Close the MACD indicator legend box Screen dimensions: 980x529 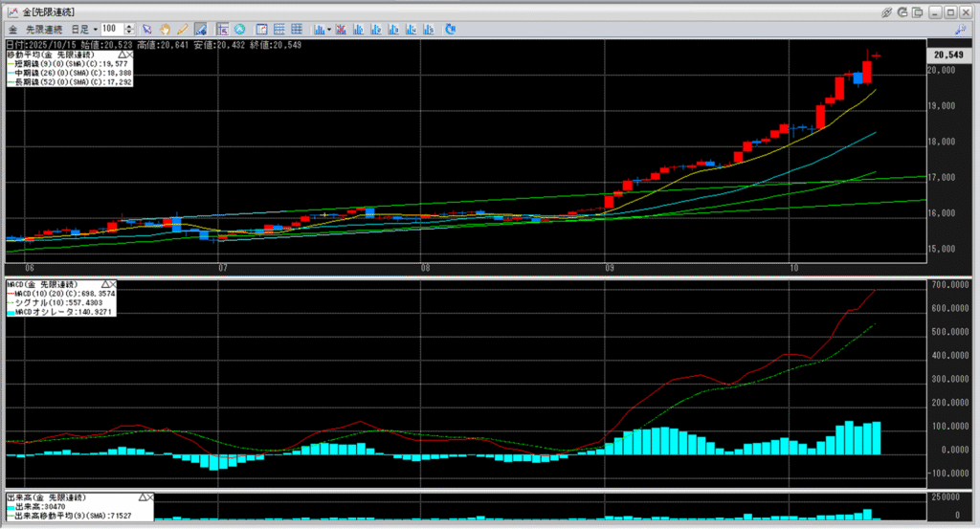pos(111,285)
